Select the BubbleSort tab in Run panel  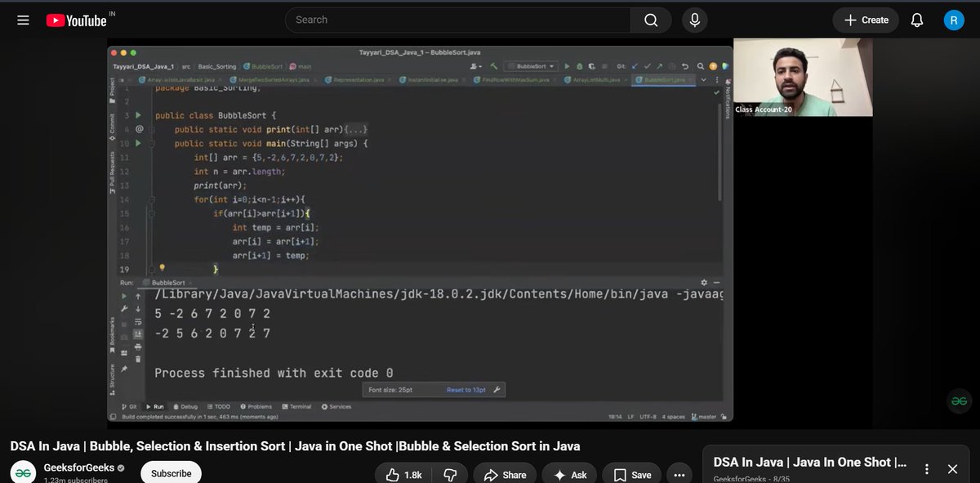coord(169,283)
